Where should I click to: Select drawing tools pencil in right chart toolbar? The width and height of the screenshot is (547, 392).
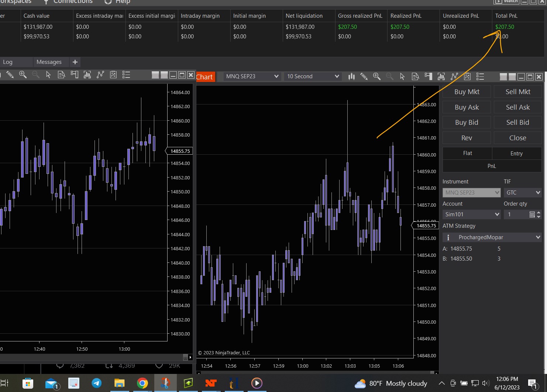point(364,76)
